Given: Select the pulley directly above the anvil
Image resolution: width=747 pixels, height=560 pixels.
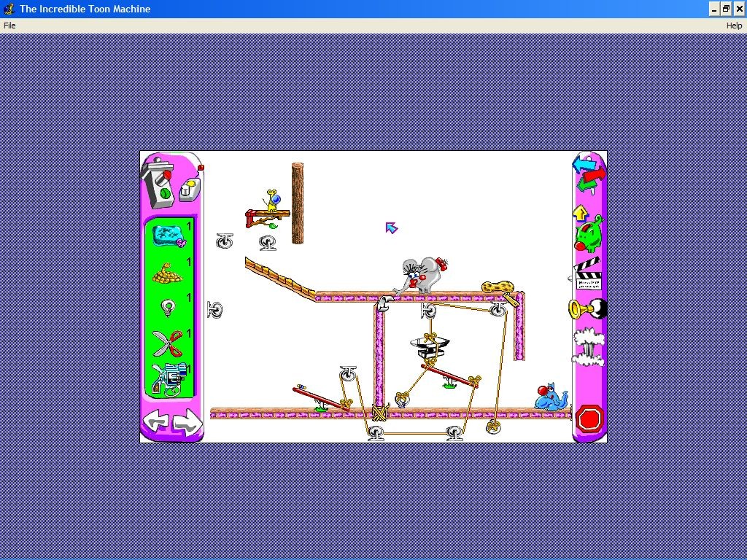Looking at the screenshot, I should (x=428, y=311).
